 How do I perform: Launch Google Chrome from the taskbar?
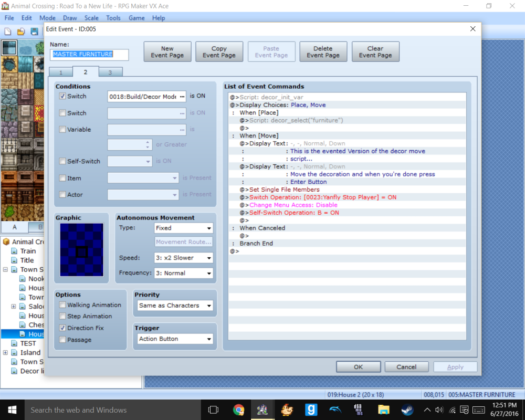[238, 409]
